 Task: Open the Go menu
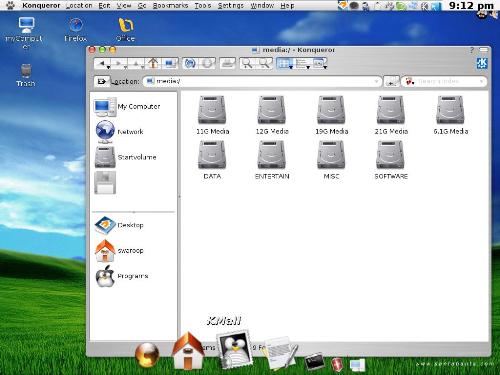(x=142, y=5)
